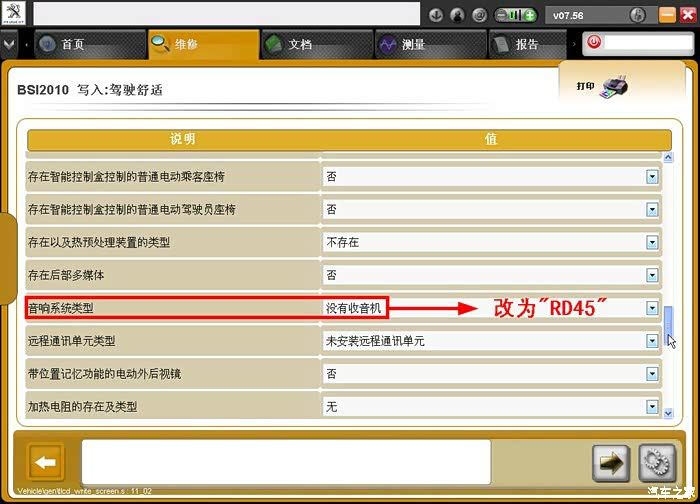Click the top address input field

[227, 13]
